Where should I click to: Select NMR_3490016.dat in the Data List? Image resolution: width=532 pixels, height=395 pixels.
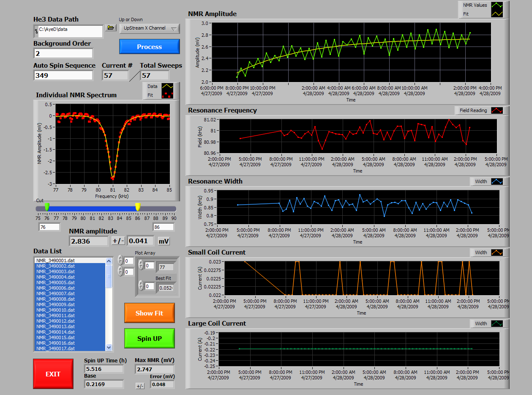click(x=70, y=343)
